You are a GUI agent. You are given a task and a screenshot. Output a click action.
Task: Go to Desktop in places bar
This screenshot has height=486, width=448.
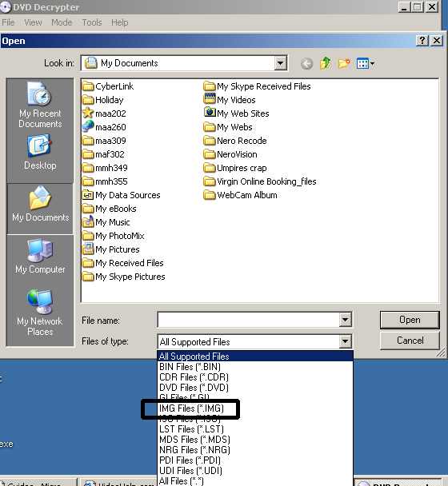[40, 153]
